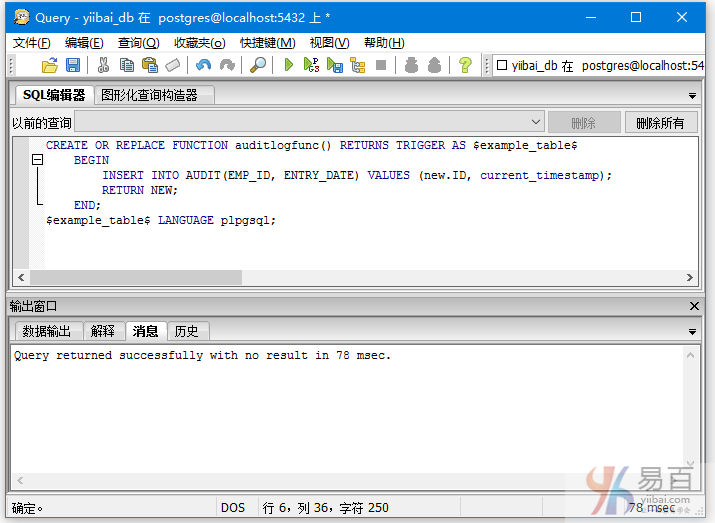The height and width of the screenshot is (523, 715).
Task: Open Find with the magnifier icon
Action: point(258,65)
